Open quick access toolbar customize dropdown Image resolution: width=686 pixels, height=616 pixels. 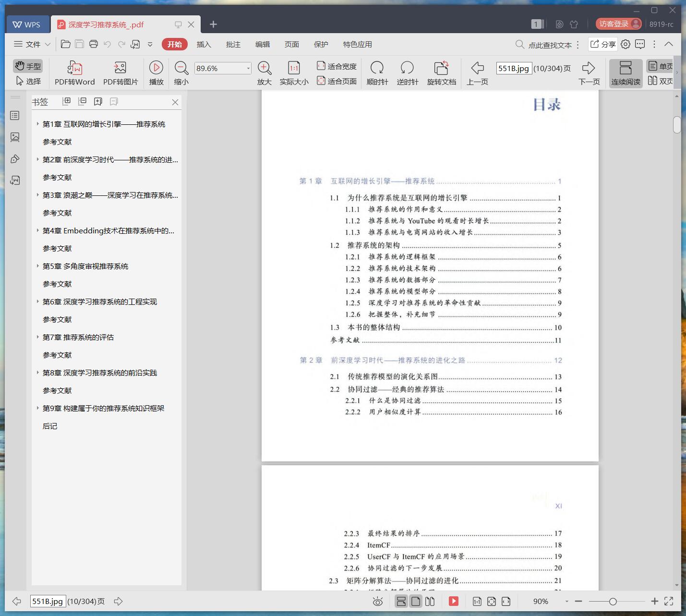(x=150, y=44)
